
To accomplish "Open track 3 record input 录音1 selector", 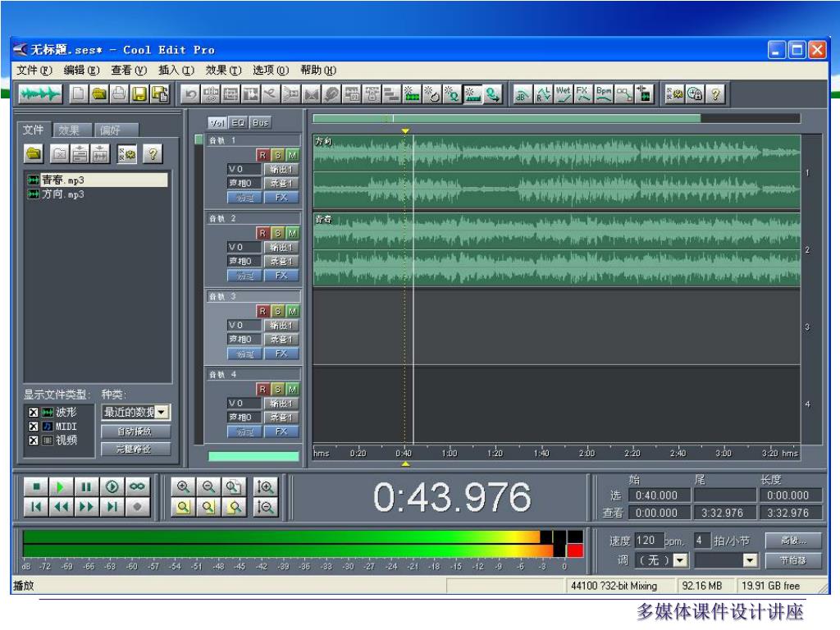I will (281, 340).
